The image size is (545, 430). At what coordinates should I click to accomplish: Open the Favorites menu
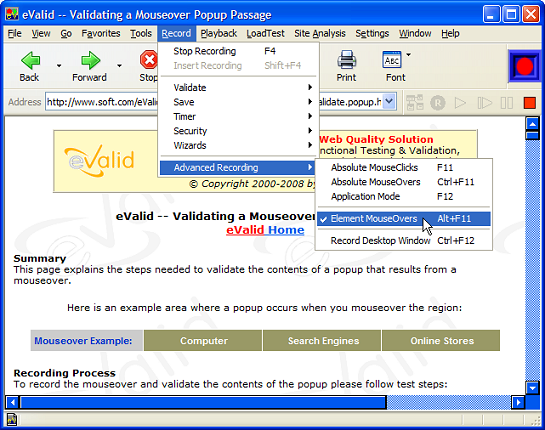[x=101, y=33]
